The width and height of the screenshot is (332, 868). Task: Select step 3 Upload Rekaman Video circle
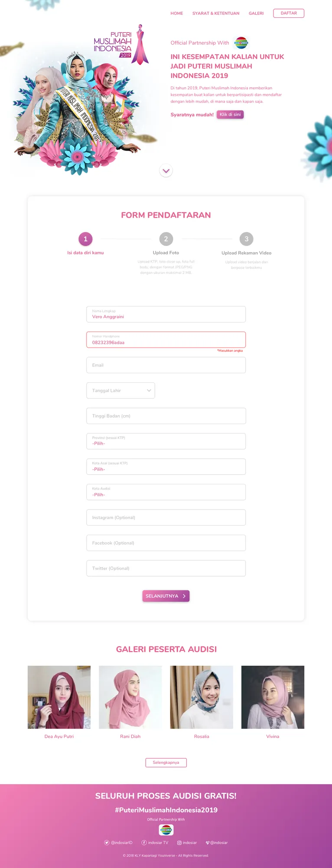[247, 239]
